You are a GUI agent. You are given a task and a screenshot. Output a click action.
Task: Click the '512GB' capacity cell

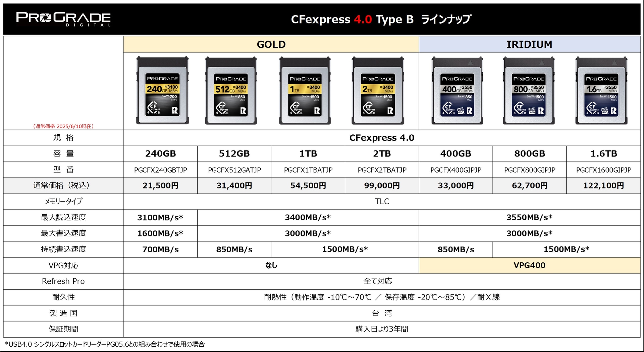tap(234, 153)
